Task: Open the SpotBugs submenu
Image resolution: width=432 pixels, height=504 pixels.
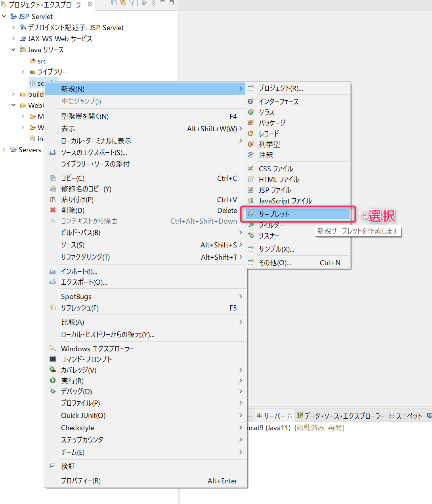Action: (x=145, y=296)
